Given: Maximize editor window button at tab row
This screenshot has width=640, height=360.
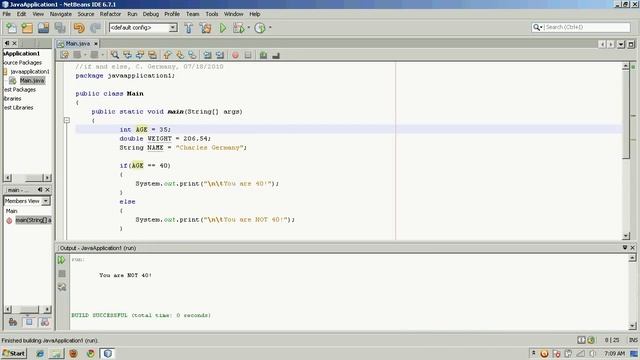Looking at the screenshot, I should click(x=631, y=44).
